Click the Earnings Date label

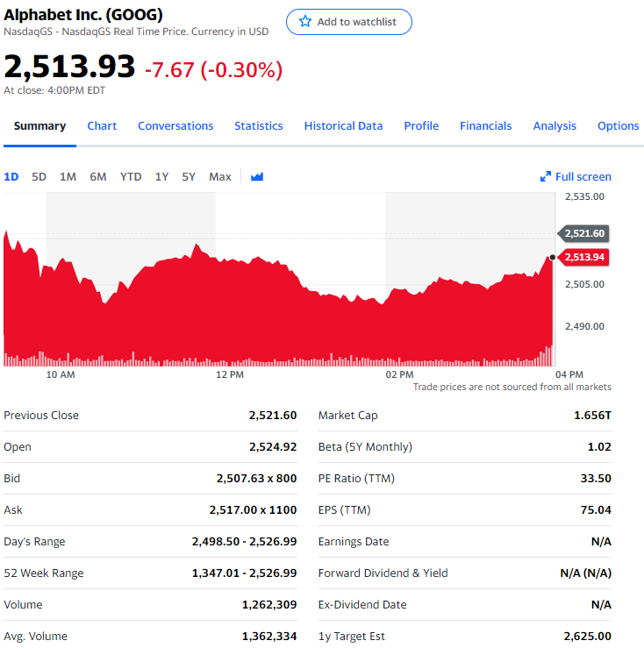pos(354,541)
